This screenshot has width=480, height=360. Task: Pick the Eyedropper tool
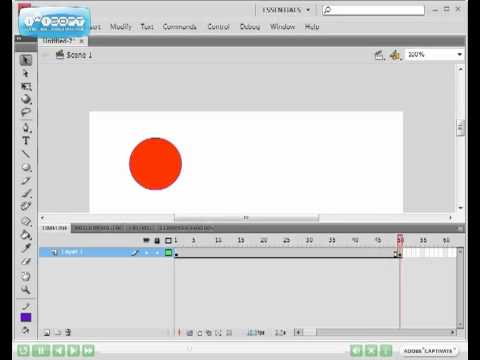coord(26,248)
